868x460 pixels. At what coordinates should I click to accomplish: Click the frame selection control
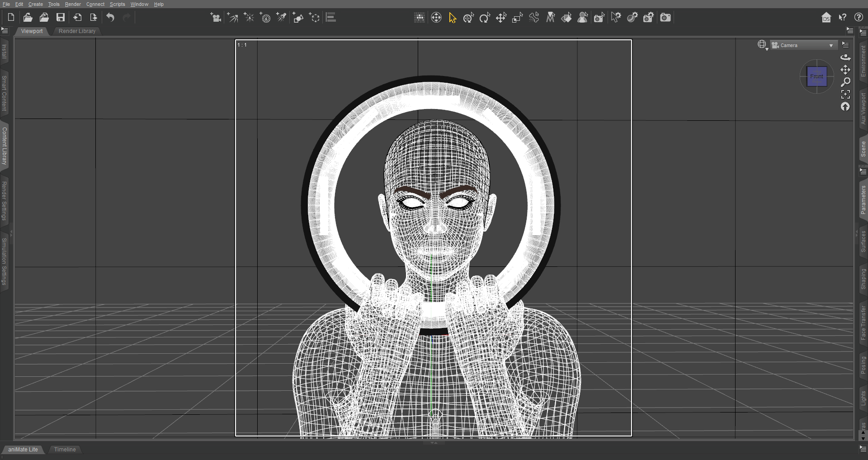coord(845,94)
